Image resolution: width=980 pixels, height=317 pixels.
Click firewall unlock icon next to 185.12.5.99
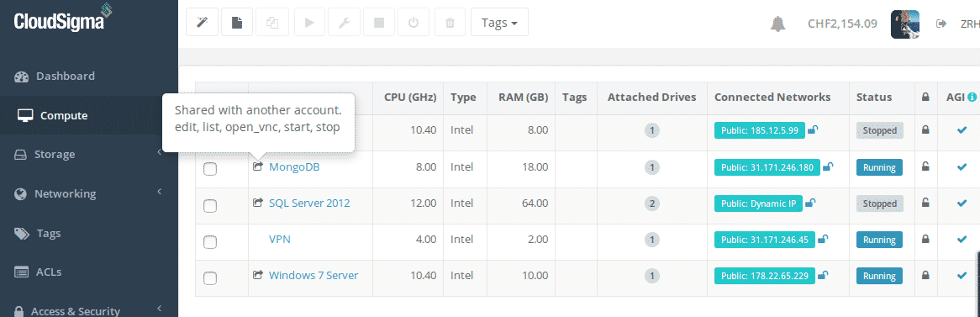pos(813,130)
